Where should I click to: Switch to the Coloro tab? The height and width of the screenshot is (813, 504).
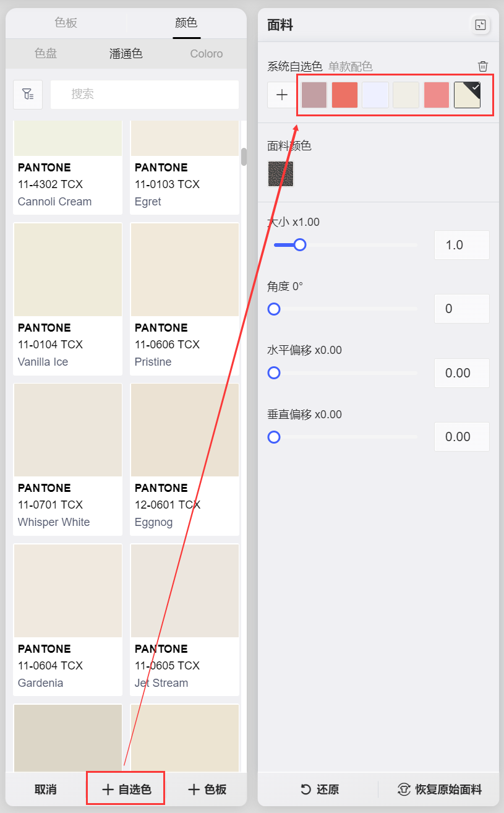[207, 54]
